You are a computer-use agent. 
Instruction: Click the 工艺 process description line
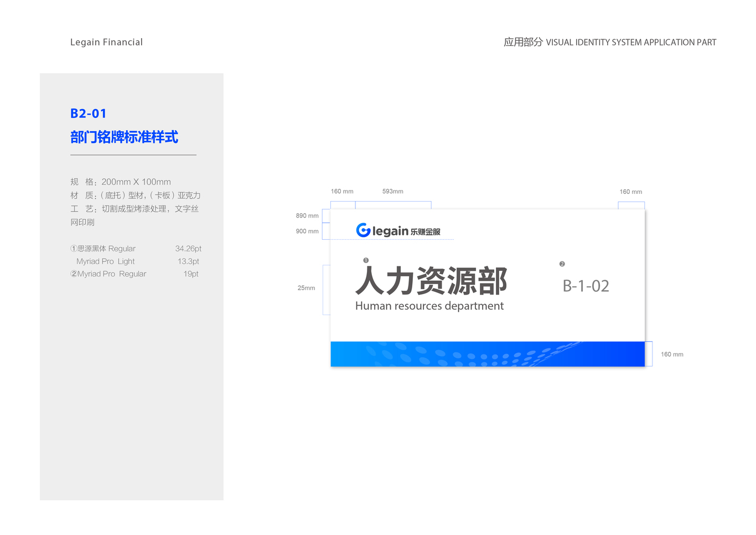134,209
